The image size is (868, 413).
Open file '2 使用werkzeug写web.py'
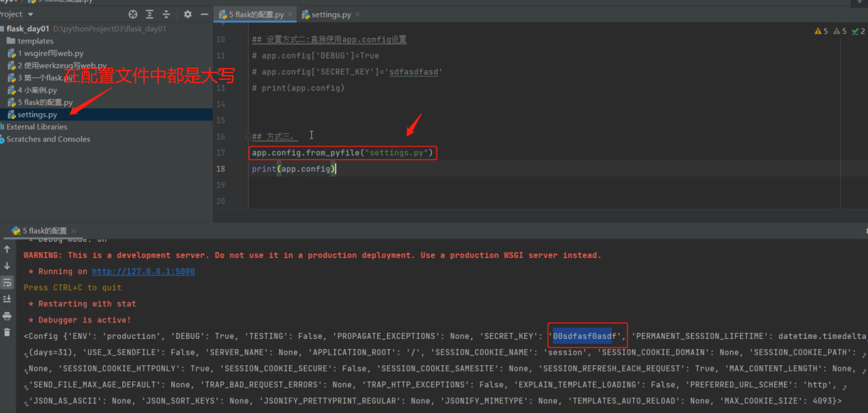tap(62, 66)
